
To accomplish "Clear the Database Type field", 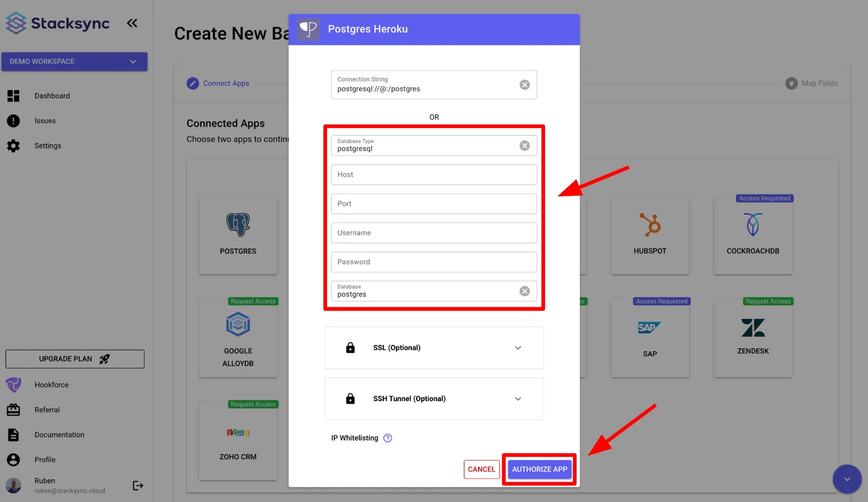I will (525, 145).
